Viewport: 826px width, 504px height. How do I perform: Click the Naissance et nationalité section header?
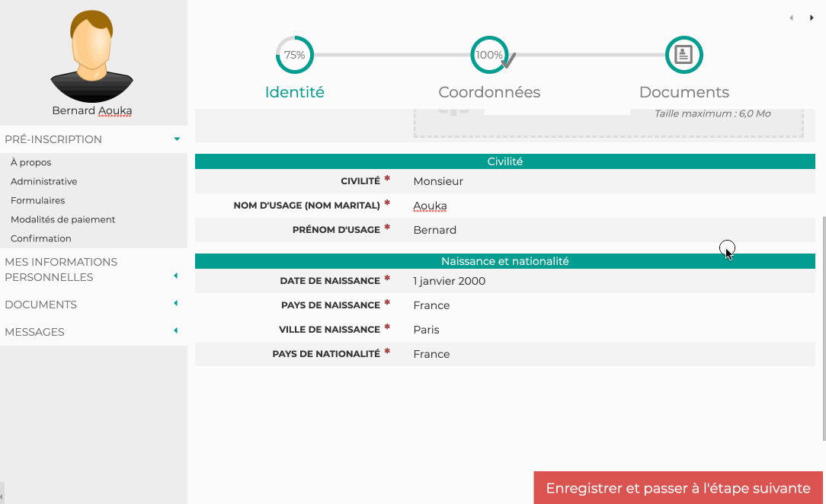pyautogui.click(x=505, y=261)
